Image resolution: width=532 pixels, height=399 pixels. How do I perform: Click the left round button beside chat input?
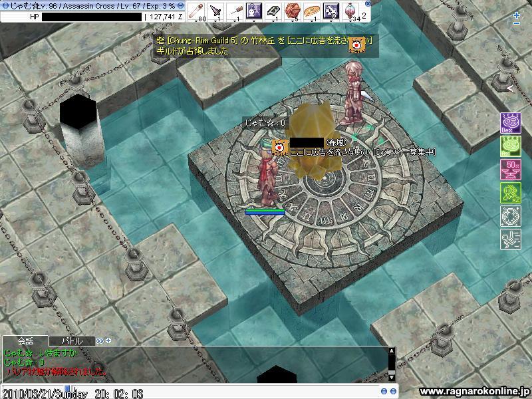[x=384, y=391]
